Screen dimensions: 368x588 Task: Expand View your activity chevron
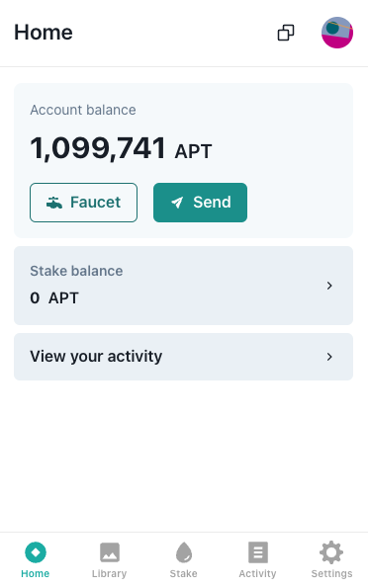329,357
